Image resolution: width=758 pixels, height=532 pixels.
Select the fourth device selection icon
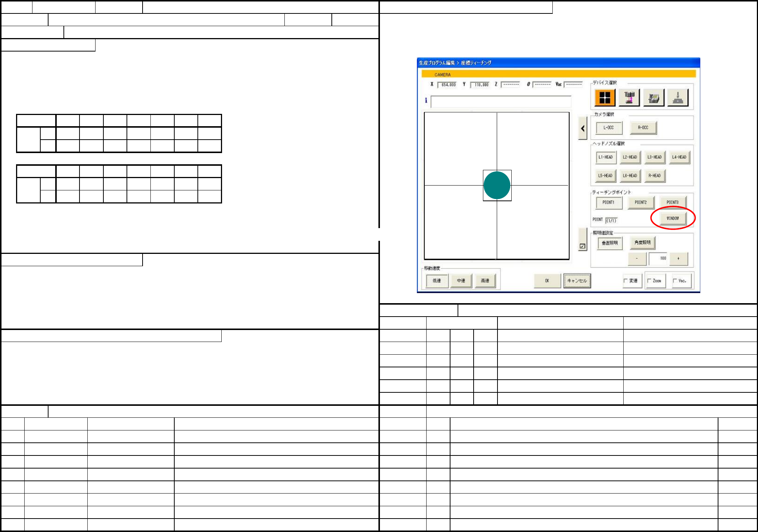pos(678,98)
